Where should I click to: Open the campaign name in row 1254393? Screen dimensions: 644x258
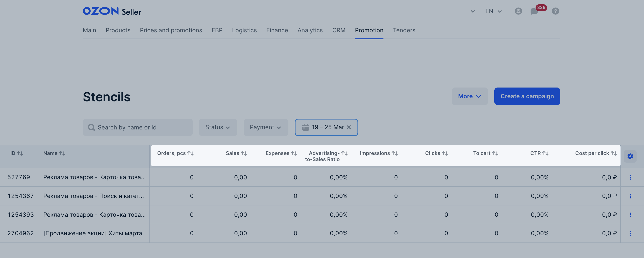pos(94,215)
